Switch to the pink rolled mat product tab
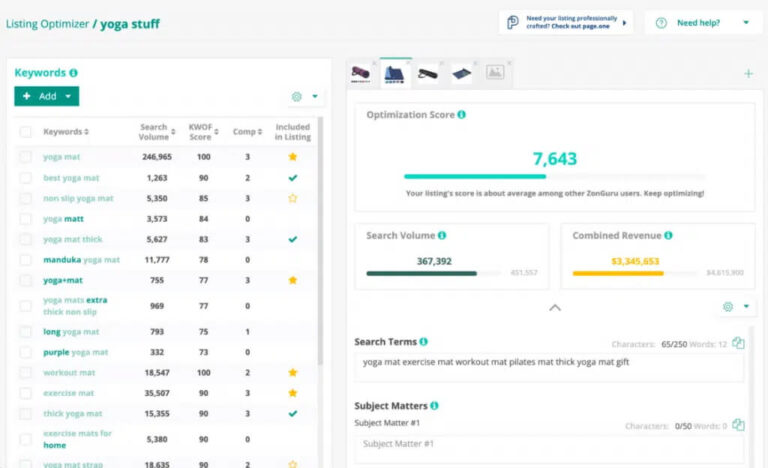The height and width of the screenshot is (468, 768). click(x=360, y=74)
